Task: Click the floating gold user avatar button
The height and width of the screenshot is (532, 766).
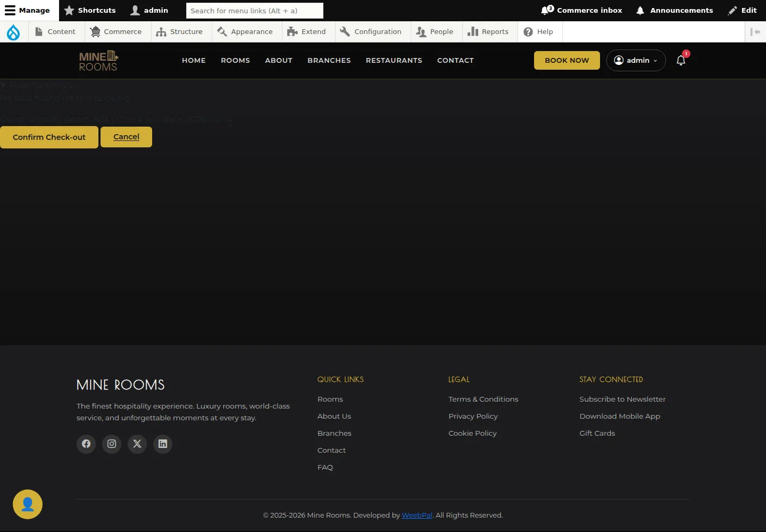Action: pyautogui.click(x=28, y=504)
